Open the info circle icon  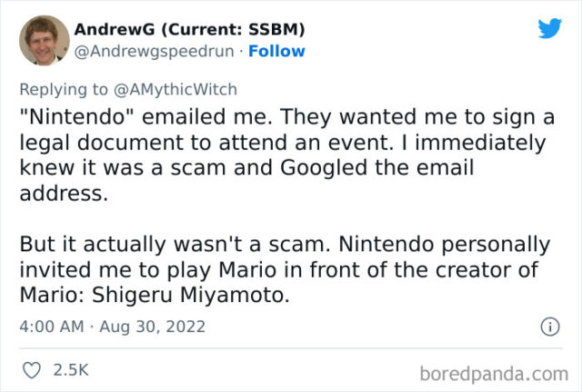click(x=549, y=326)
